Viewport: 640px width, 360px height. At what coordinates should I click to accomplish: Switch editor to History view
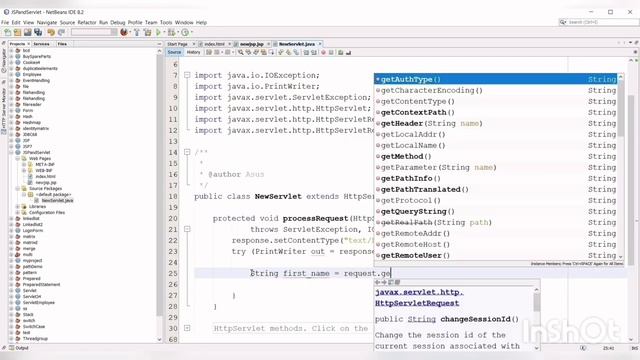(x=193, y=52)
